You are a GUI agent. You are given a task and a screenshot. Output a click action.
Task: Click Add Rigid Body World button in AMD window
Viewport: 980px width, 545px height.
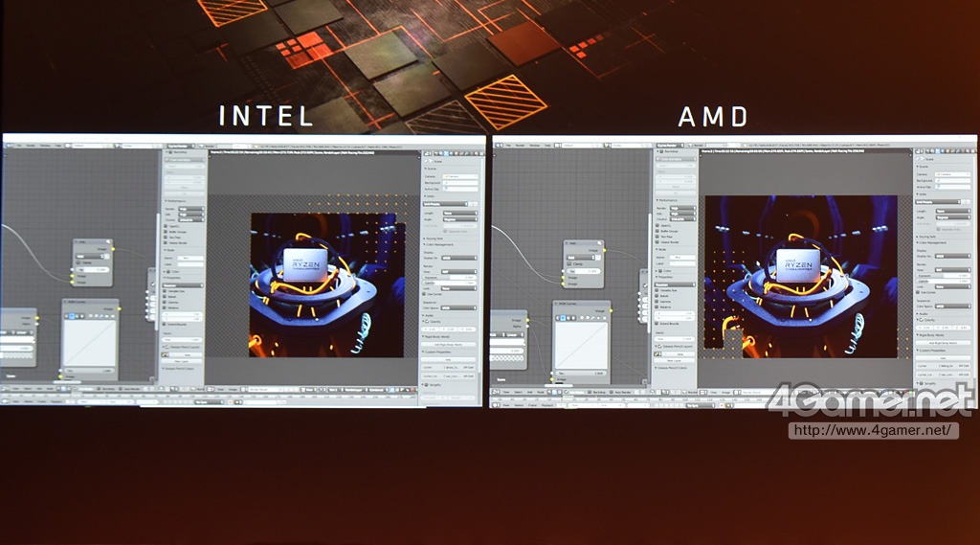(943, 343)
